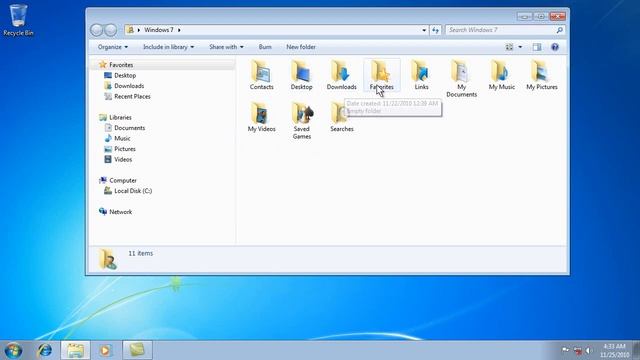Open the My Pictures folder
Image resolution: width=640 pixels, height=360 pixels.
(x=542, y=76)
